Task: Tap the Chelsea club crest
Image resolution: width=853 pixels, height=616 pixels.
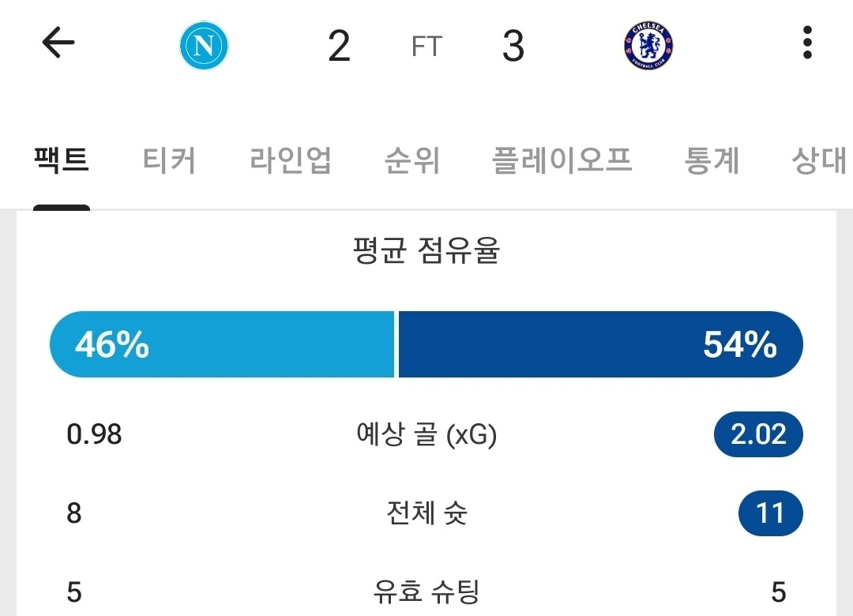Action: 648,45
